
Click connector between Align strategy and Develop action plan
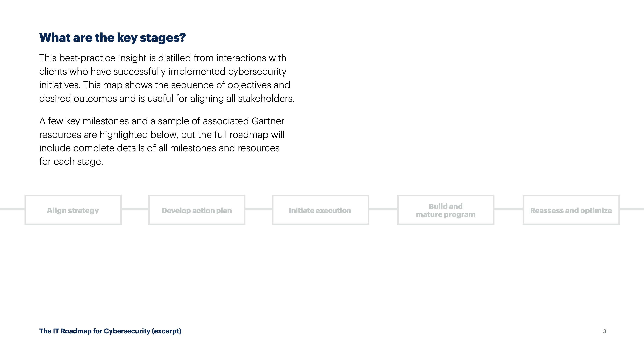[135, 209]
